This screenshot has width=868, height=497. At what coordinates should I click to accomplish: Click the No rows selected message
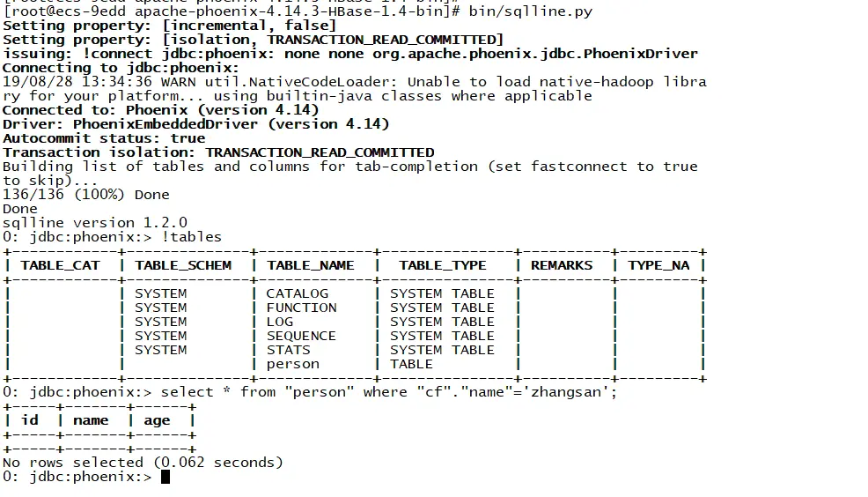pos(143,463)
